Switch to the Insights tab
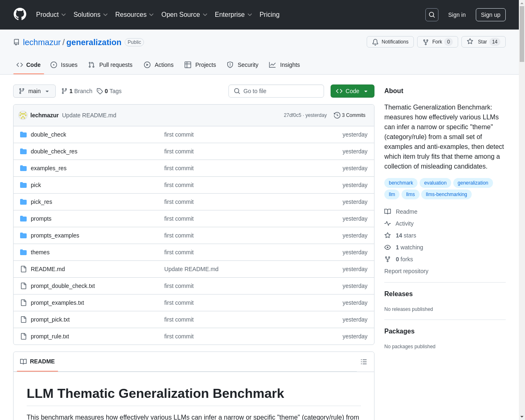Viewport: 525px width, 420px height. [285, 65]
